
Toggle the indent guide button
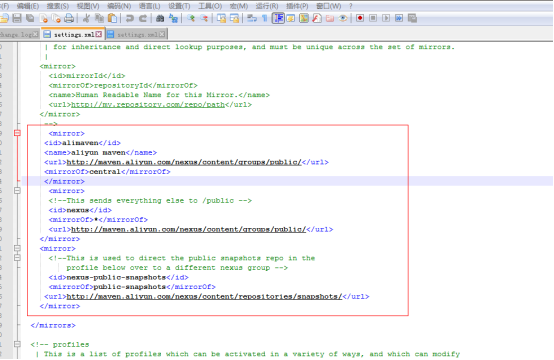point(278,18)
